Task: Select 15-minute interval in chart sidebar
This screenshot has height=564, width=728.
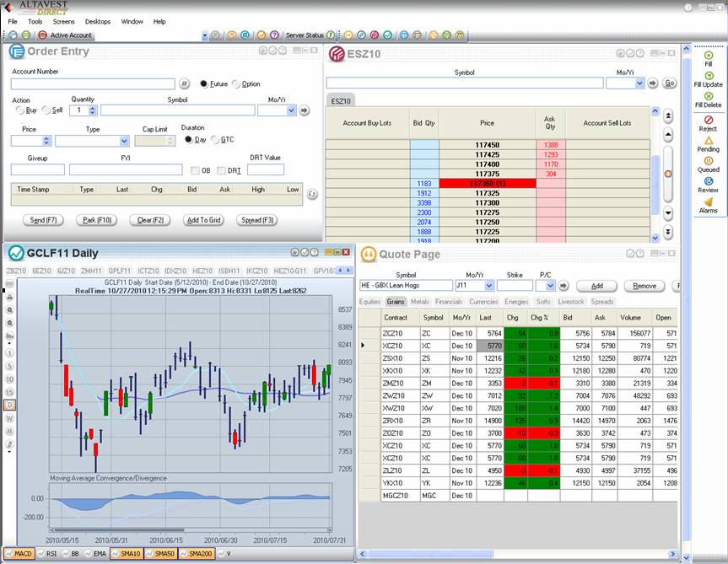Action: (x=9, y=392)
